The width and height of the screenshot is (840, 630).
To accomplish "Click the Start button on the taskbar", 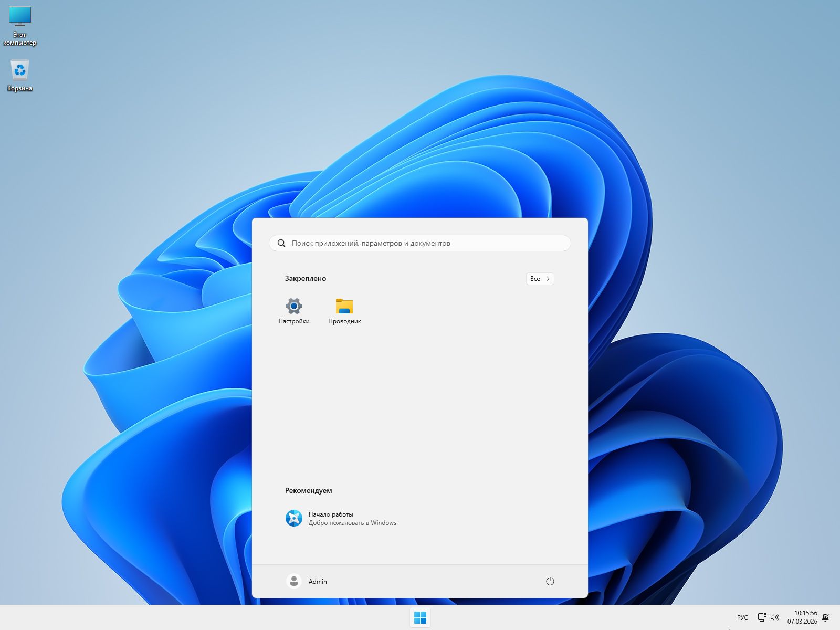I will pos(420,618).
